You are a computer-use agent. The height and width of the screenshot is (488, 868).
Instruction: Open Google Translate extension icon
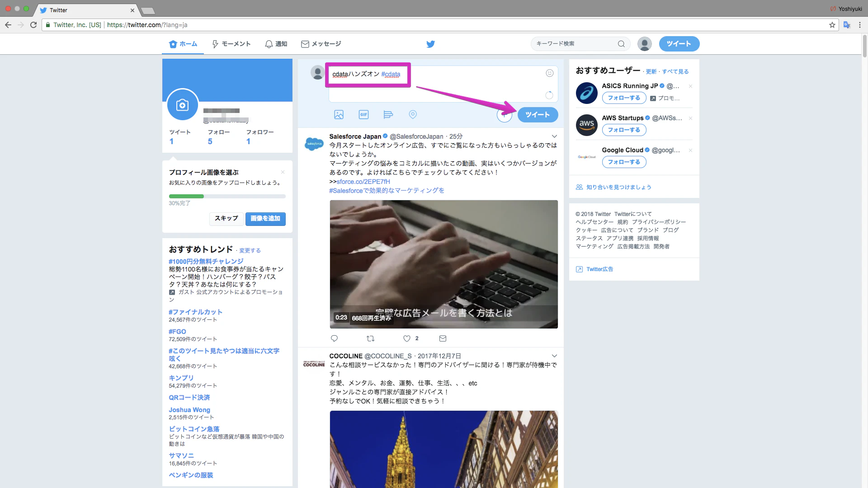(847, 25)
